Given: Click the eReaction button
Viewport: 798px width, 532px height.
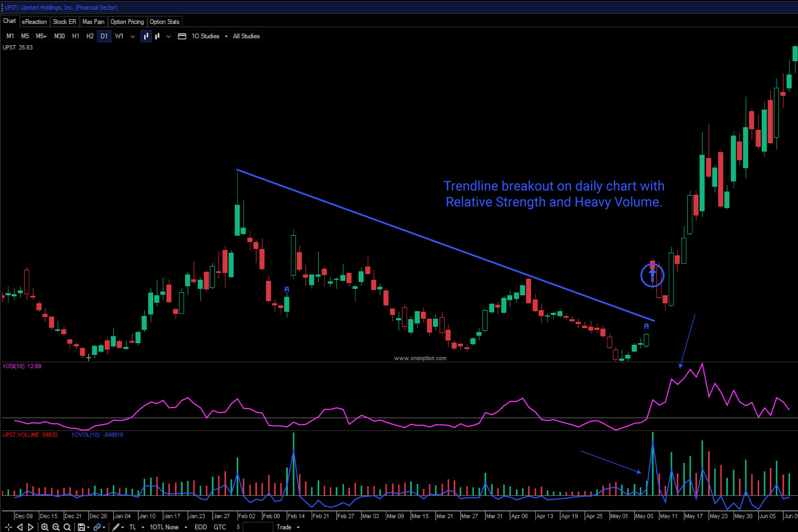Looking at the screenshot, I should pos(35,21).
